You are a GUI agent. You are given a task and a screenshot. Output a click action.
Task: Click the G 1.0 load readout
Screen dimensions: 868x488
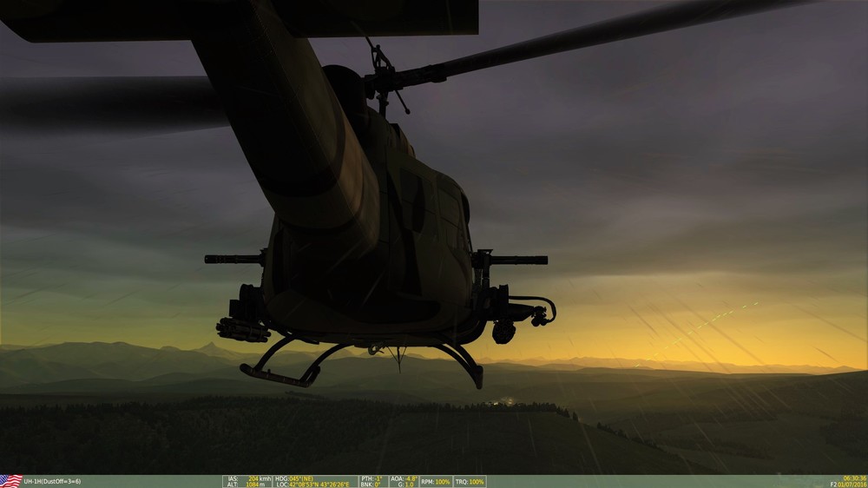tap(405, 485)
